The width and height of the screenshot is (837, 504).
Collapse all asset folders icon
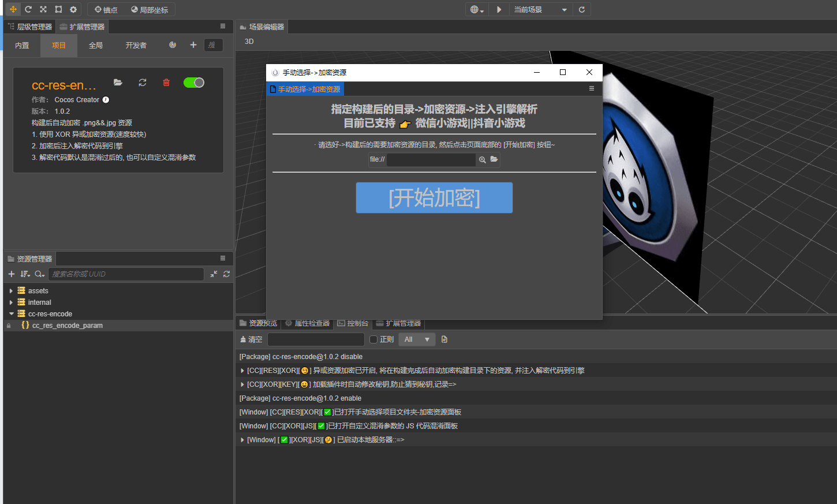tap(214, 274)
